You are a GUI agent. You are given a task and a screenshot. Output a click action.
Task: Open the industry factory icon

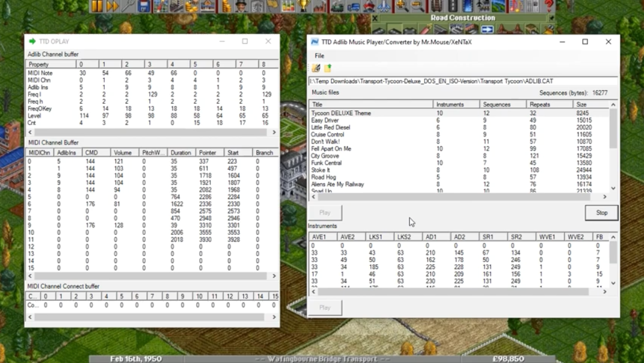coord(319,6)
